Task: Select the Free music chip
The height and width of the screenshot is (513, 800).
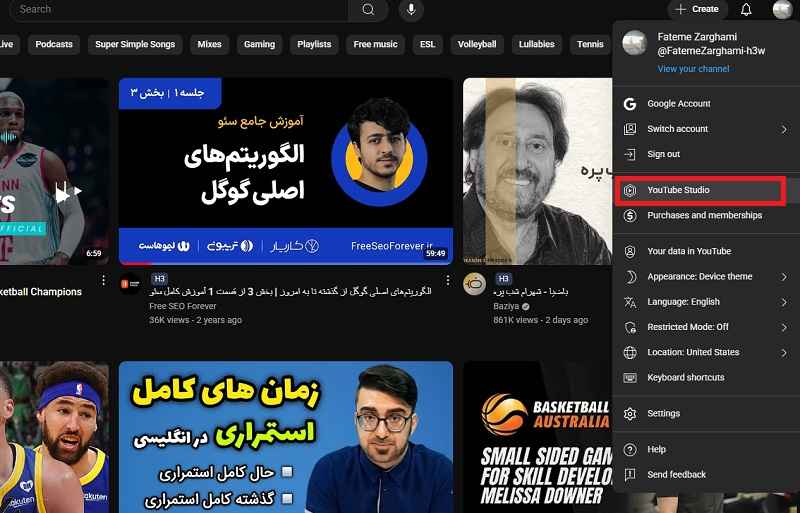Action: point(375,44)
